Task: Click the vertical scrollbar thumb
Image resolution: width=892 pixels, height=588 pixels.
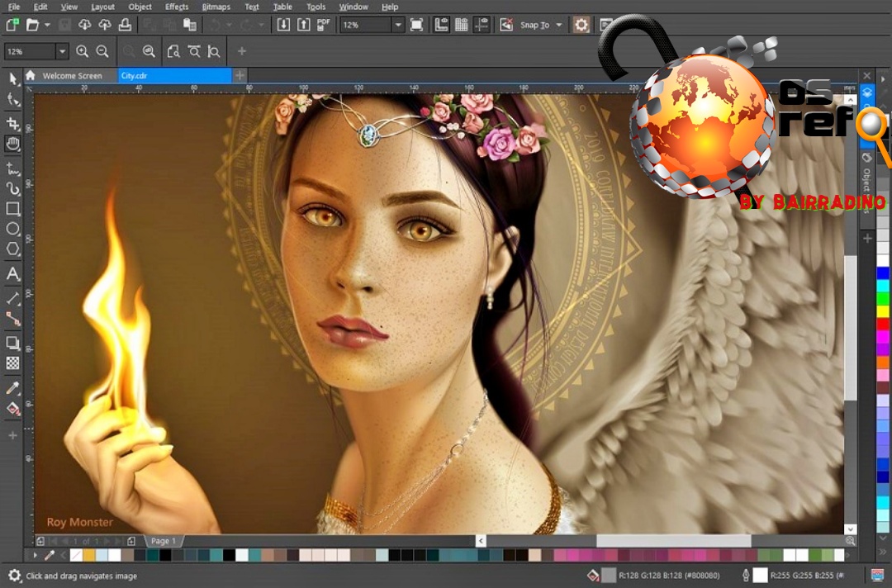Action: tap(850, 327)
